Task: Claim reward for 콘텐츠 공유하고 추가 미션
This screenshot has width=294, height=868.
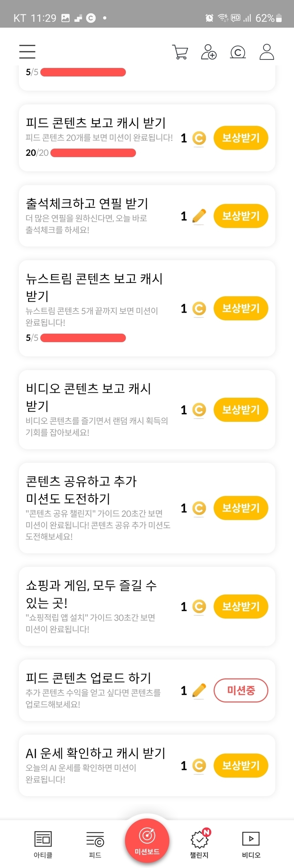Action: click(241, 508)
